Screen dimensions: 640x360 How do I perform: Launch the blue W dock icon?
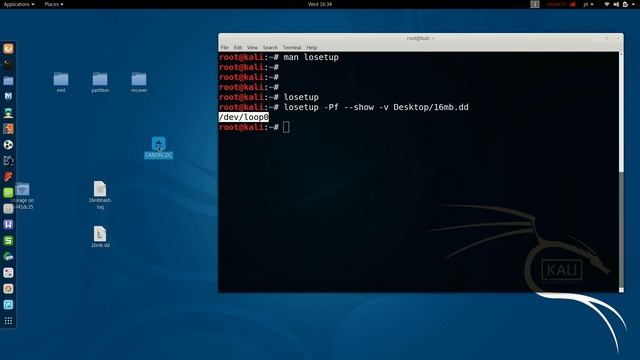tap(8, 224)
